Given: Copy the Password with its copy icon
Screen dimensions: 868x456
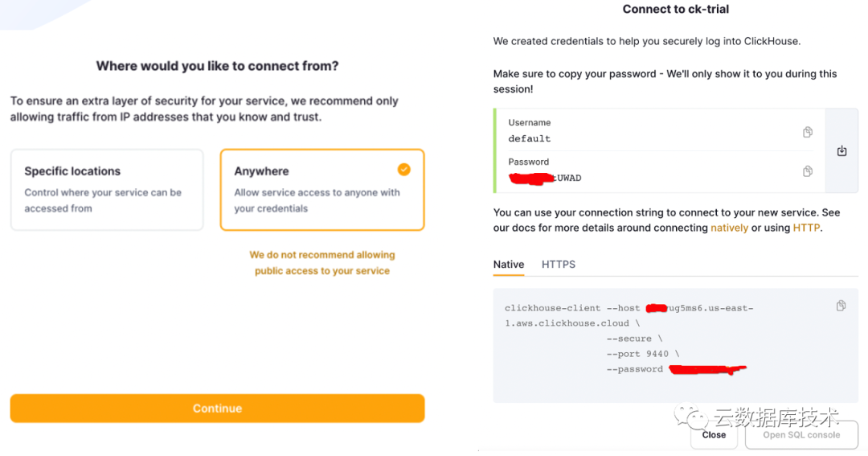Looking at the screenshot, I should (808, 171).
